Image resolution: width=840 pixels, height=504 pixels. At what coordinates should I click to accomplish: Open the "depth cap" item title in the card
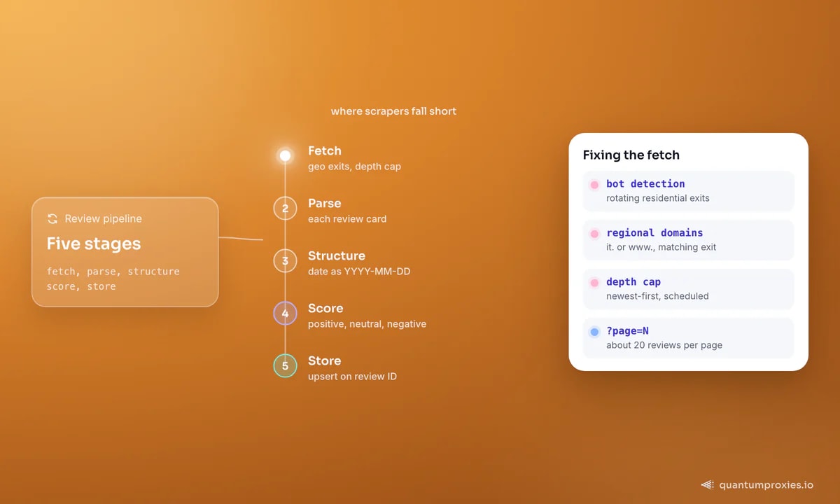[633, 282]
